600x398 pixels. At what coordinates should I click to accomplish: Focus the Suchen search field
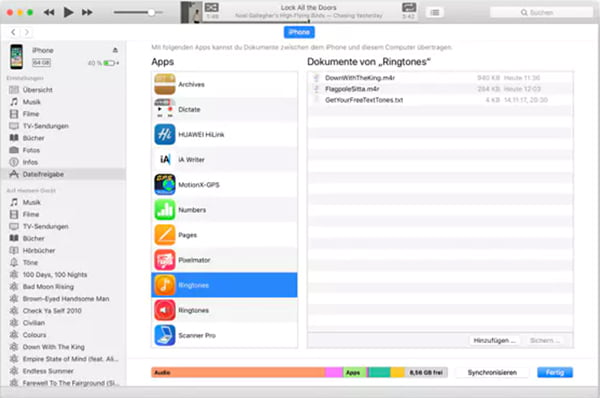point(541,13)
